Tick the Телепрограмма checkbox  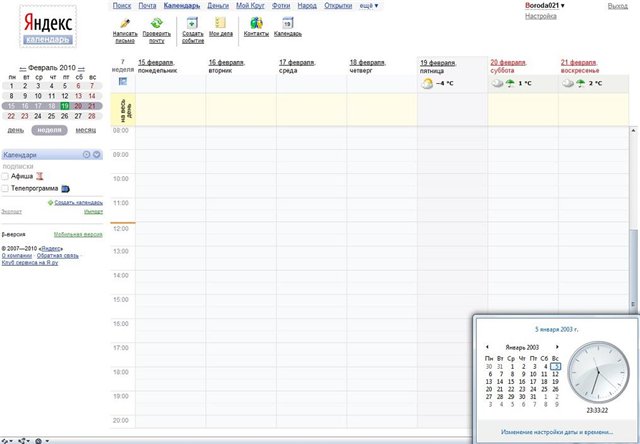point(6,187)
